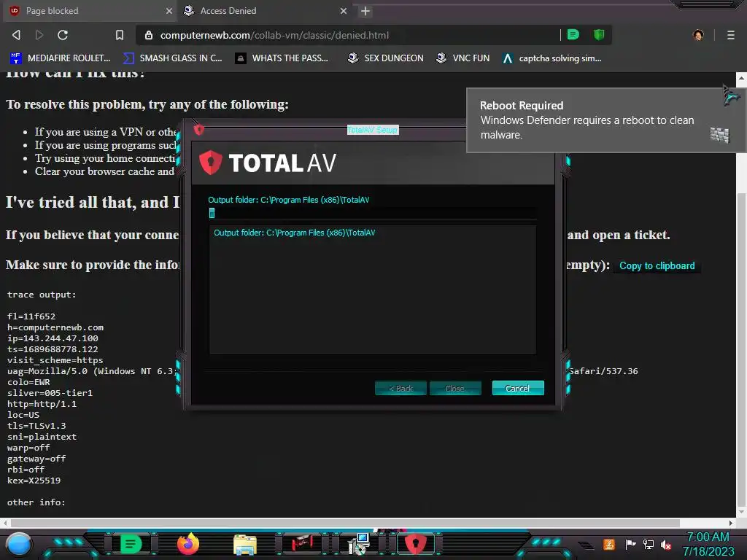This screenshot has width=747, height=560.
Task: Click the Close button in TotalAV Setup
Action: tap(455, 388)
